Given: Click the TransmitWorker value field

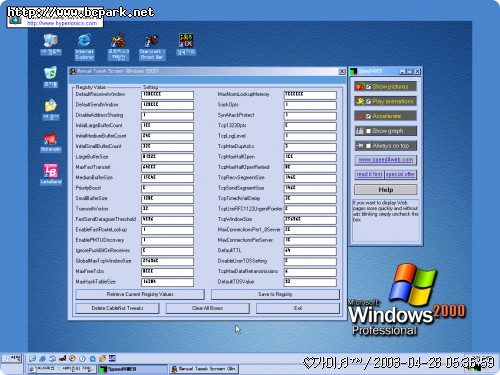Looking at the screenshot, I should pyautogui.click(x=167, y=209).
